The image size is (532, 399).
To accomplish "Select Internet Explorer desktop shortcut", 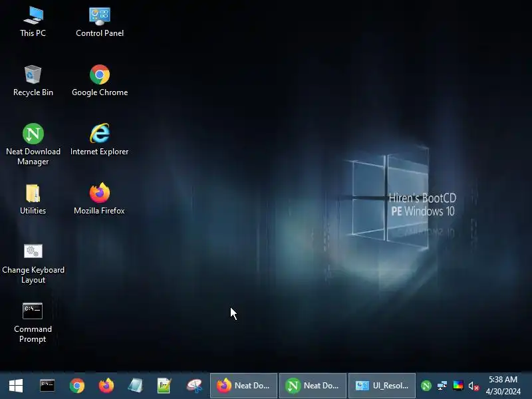I will (99, 140).
